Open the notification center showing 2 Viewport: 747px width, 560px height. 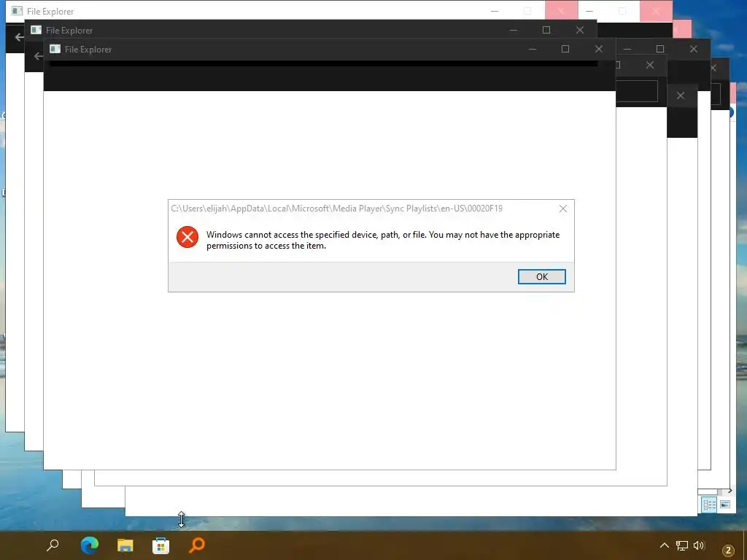coord(728,551)
